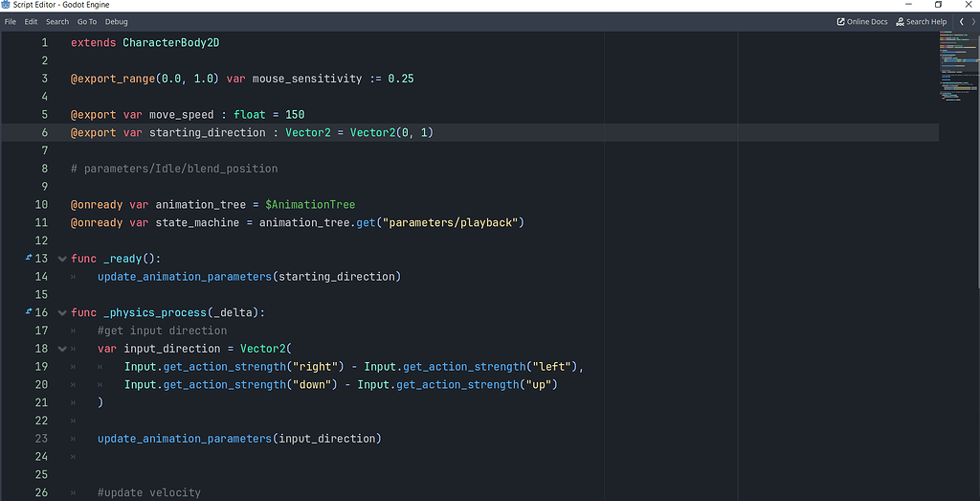Open the Go To menu
Image resolution: width=980 pixels, height=501 pixels.
pyautogui.click(x=87, y=22)
